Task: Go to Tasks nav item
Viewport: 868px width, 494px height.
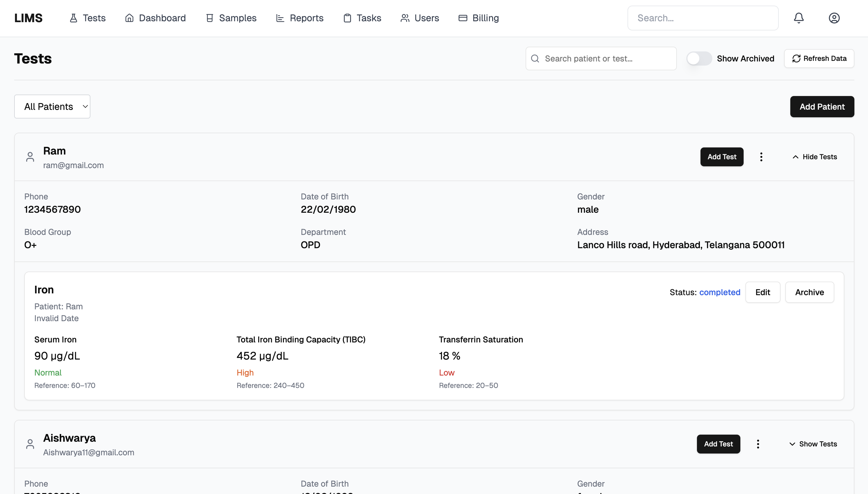Action: (x=362, y=18)
